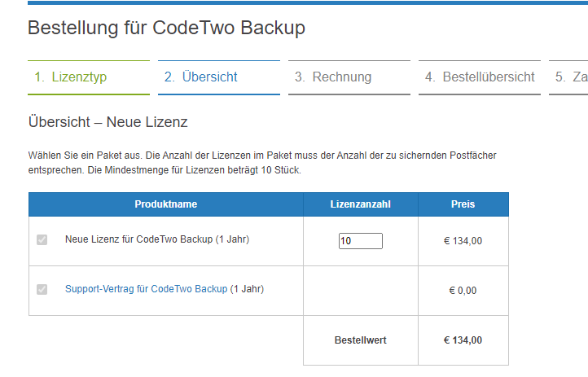Click the Produktname column header

click(166, 204)
